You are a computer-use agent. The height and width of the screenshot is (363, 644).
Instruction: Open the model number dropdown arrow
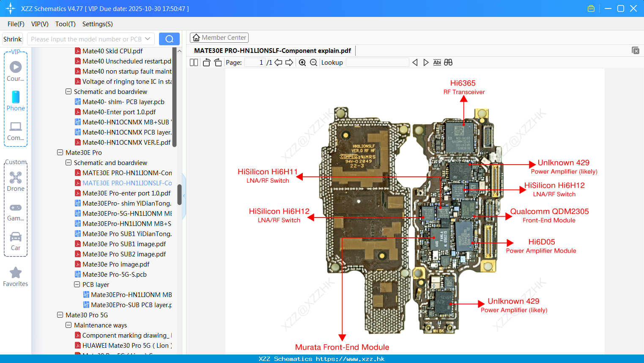pos(148,39)
